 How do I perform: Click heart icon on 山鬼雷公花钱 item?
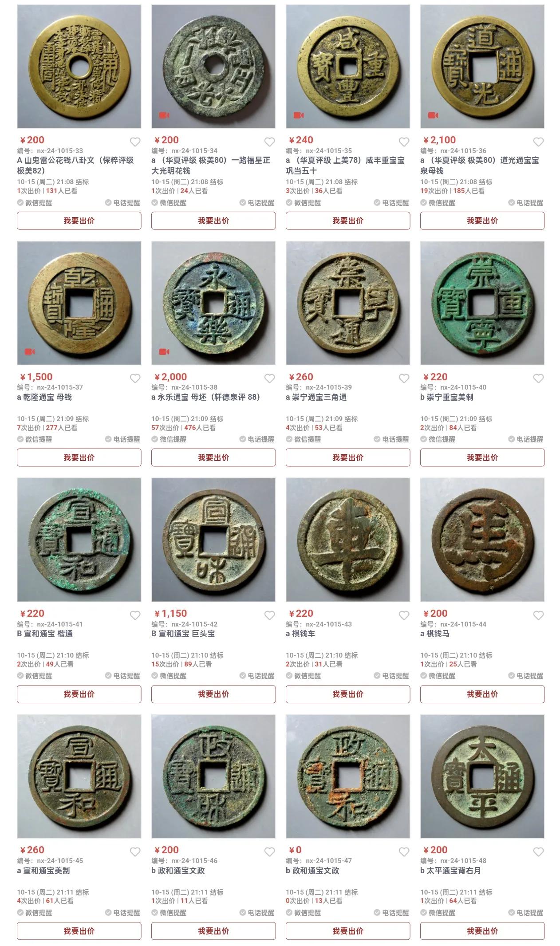pyautogui.click(x=135, y=142)
